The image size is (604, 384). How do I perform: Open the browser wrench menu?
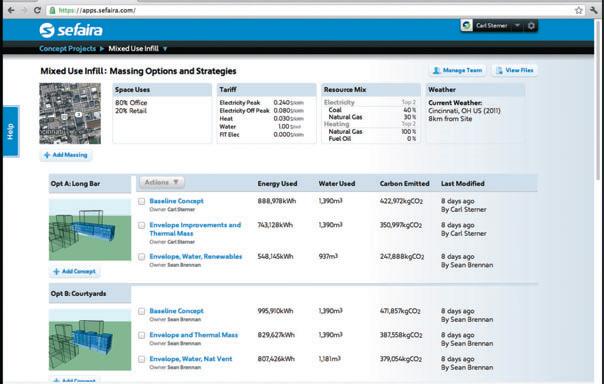pos(593,10)
